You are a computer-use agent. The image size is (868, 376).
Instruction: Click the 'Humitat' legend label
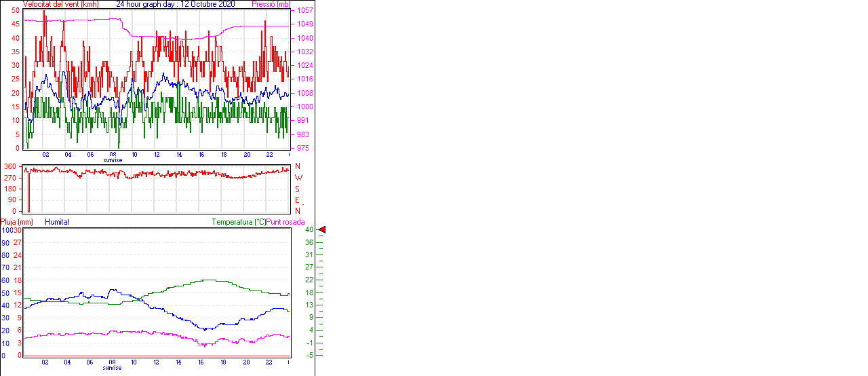point(57,222)
